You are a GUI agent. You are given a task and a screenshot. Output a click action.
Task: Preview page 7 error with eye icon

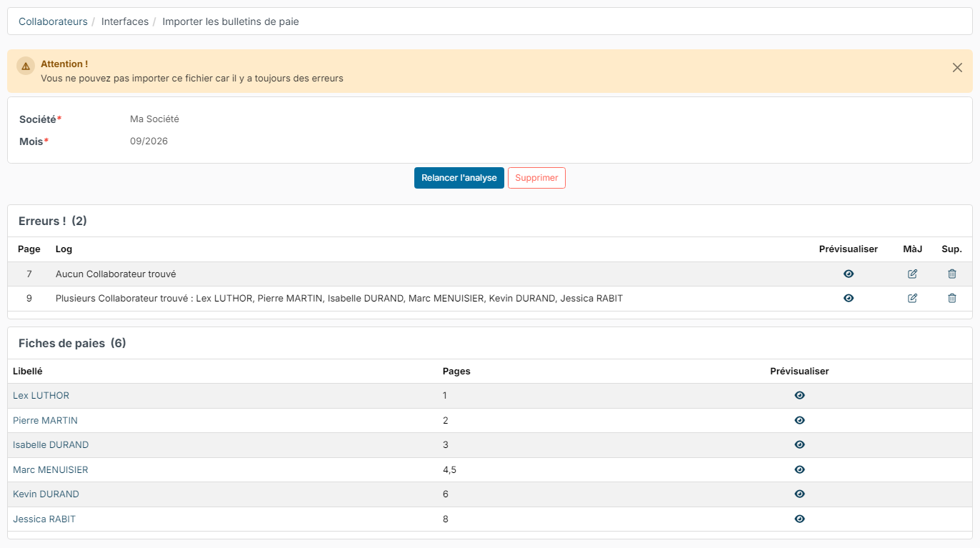coord(849,274)
